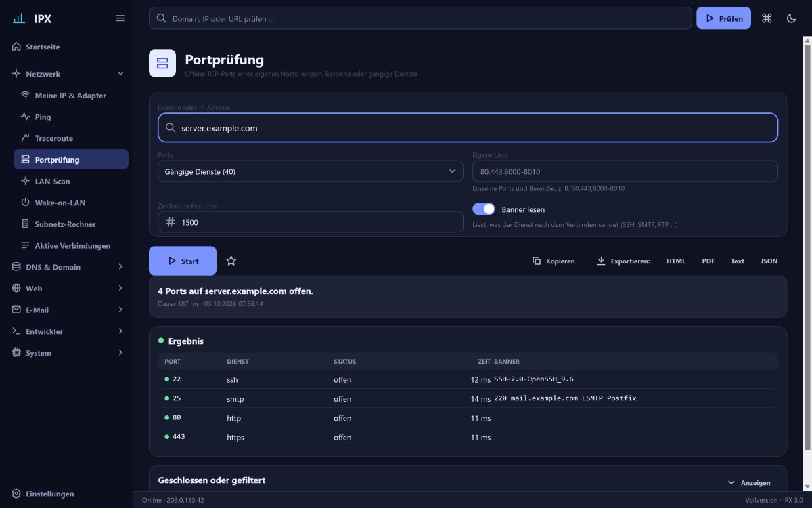
Task: Open the command palette icon
Action: coord(767,18)
